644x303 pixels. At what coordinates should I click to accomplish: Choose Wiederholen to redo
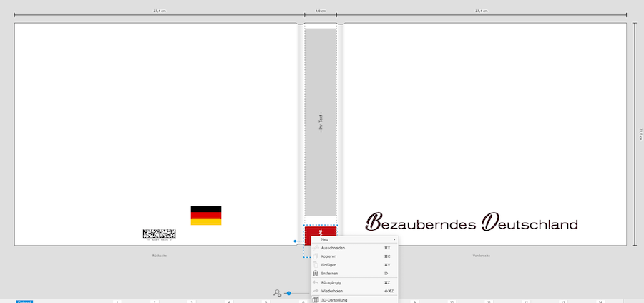point(355,291)
